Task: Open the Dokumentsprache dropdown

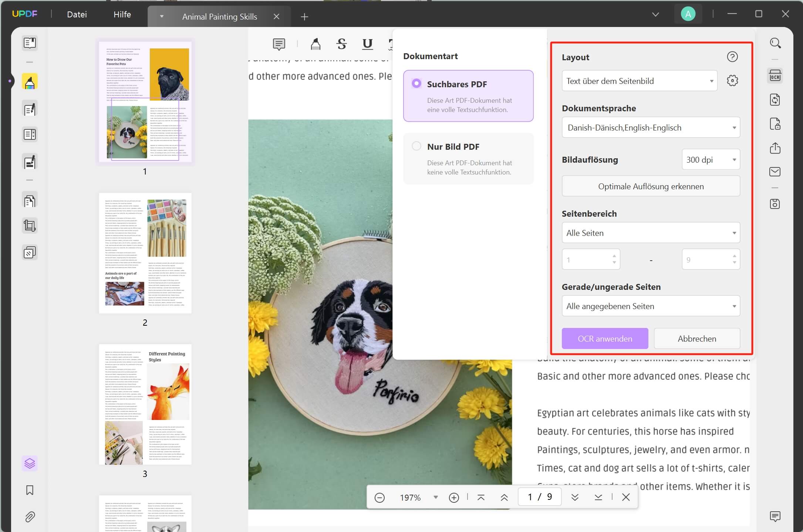Action: (x=651, y=127)
